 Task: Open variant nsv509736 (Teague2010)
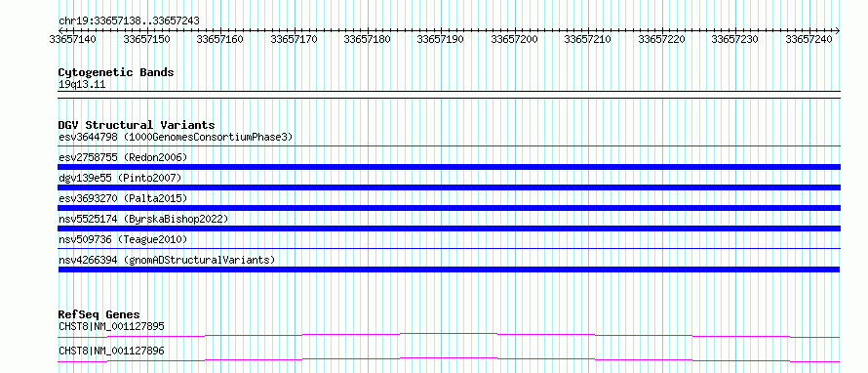tap(123, 239)
